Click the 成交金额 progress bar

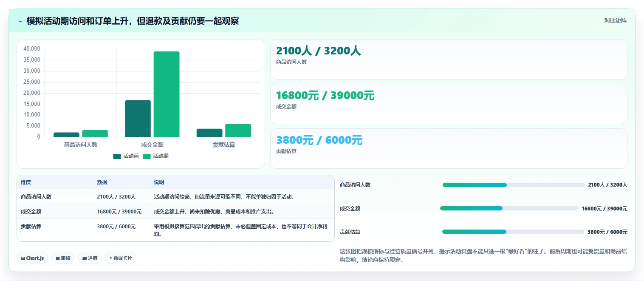509,208
